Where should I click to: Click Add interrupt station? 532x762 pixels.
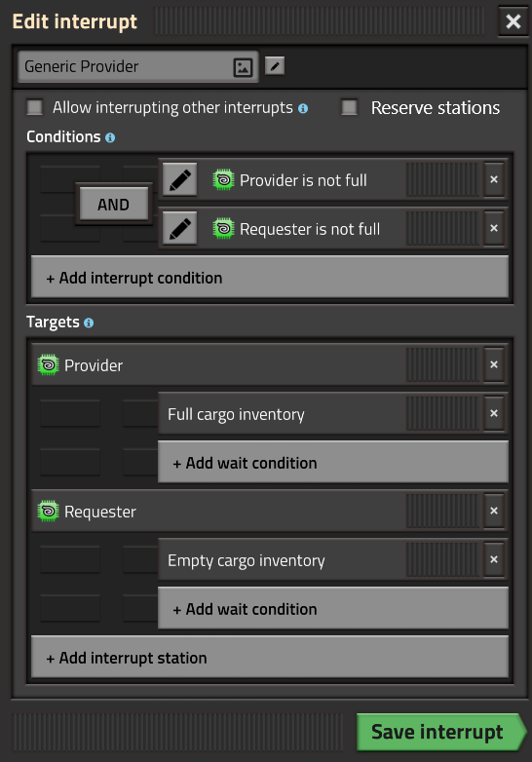pos(270,657)
